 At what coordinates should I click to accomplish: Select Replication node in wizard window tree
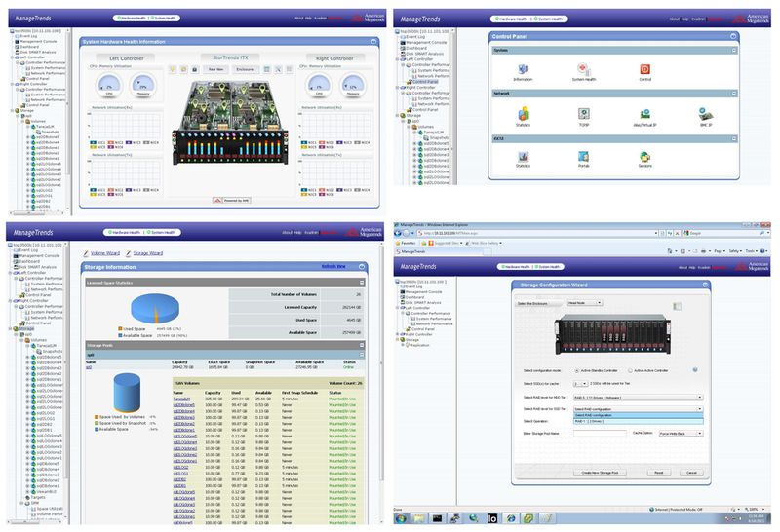(x=419, y=345)
